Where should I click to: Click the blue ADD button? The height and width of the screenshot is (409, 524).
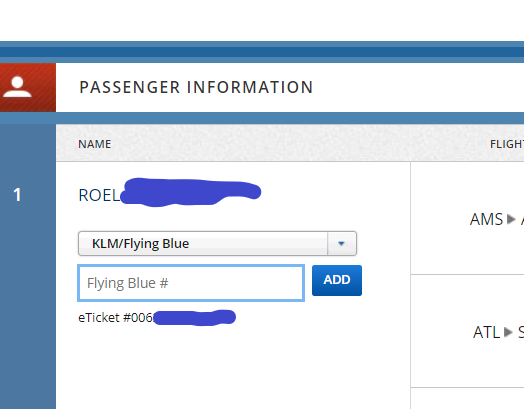[x=337, y=280]
